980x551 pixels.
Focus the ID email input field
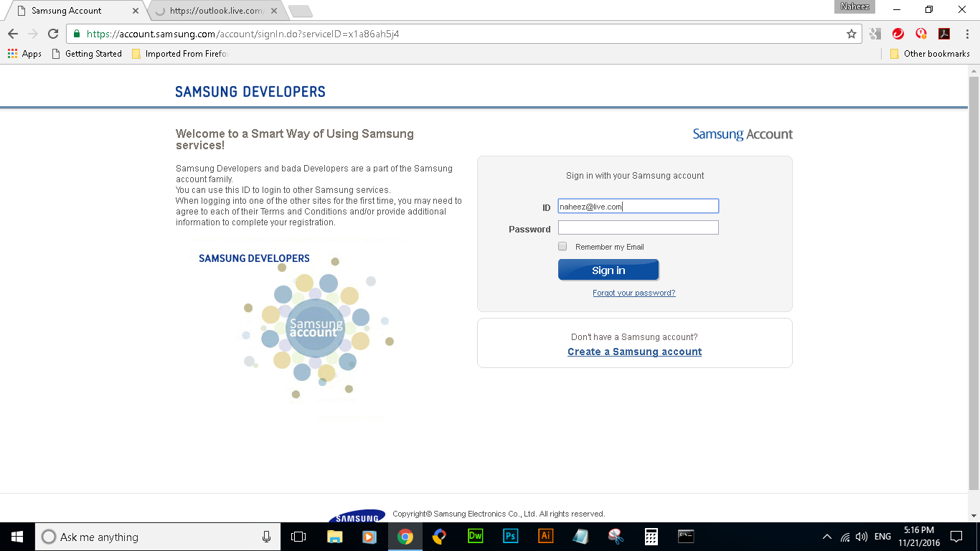point(639,206)
